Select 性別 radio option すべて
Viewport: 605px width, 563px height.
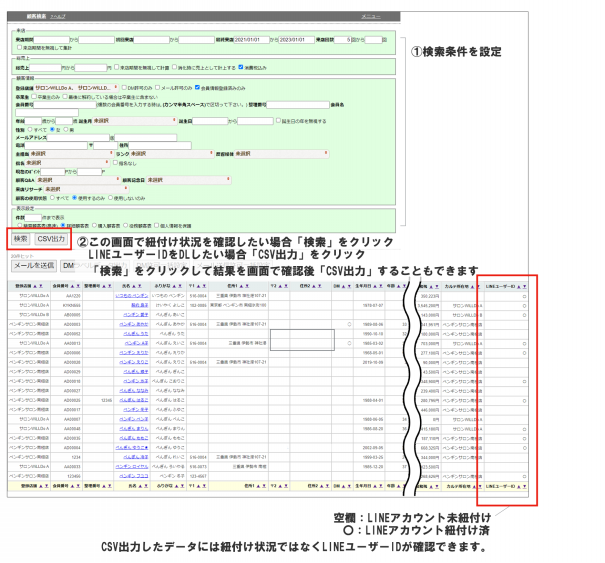pos(30,130)
